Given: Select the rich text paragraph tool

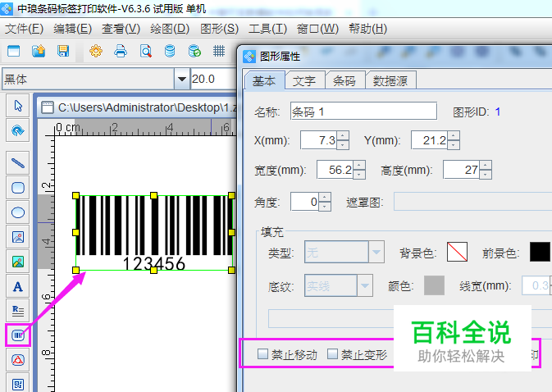Looking at the screenshot, I should tap(18, 311).
